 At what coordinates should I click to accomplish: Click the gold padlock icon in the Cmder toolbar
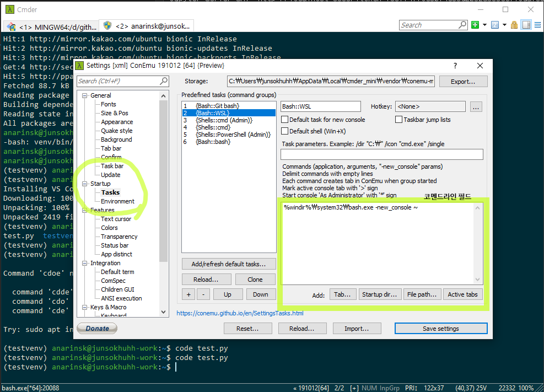pos(514,25)
